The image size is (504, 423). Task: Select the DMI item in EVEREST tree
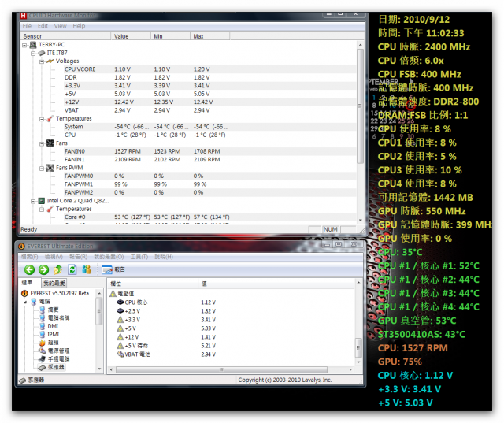click(x=53, y=325)
